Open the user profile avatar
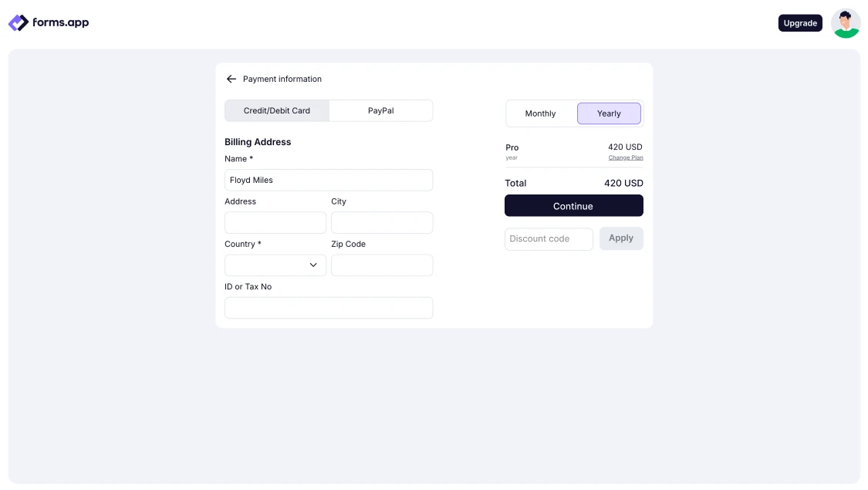The height and width of the screenshot is (490, 868). [x=846, y=23]
